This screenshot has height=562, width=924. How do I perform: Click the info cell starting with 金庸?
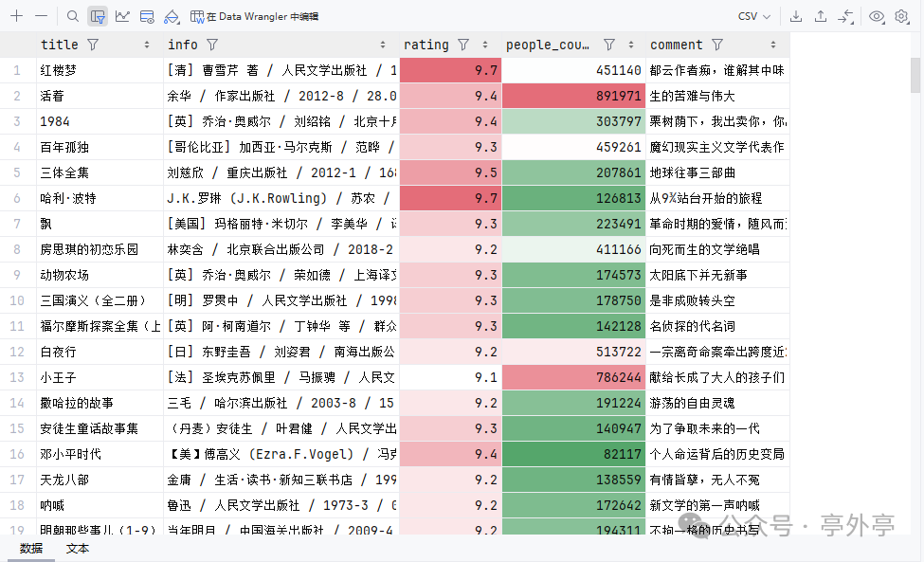pyautogui.click(x=281, y=480)
